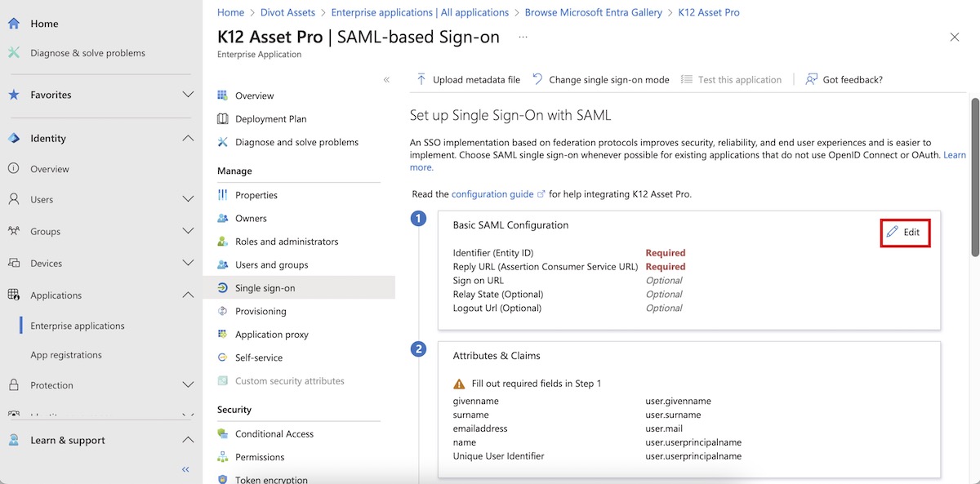Collapse the resource menu with double chevron
This screenshot has height=484, width=980.
(x=386, y=79)
